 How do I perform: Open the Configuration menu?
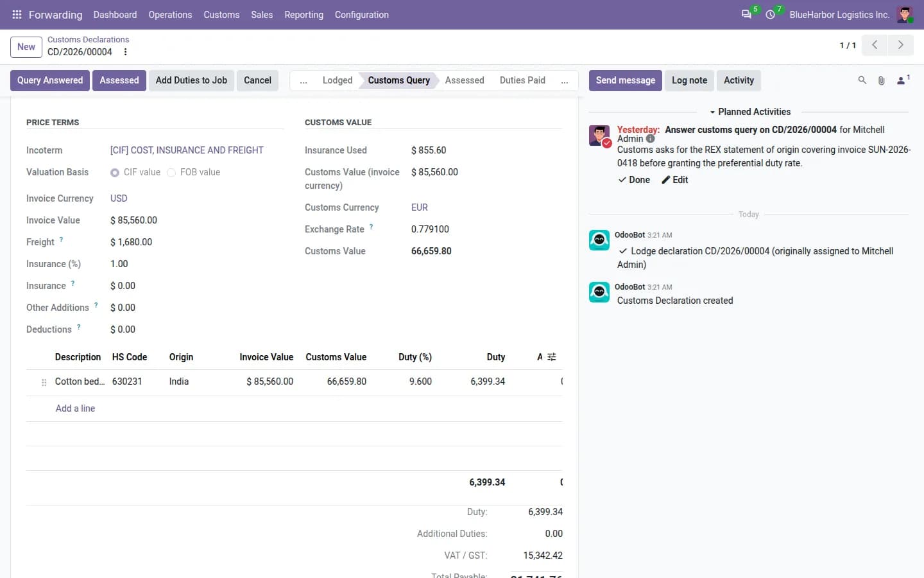click(362, 15)
